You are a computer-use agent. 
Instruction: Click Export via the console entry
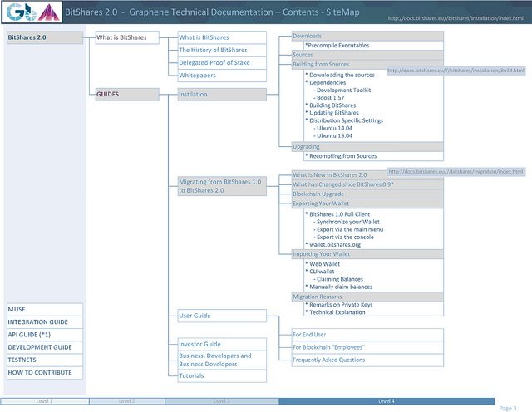345,238
